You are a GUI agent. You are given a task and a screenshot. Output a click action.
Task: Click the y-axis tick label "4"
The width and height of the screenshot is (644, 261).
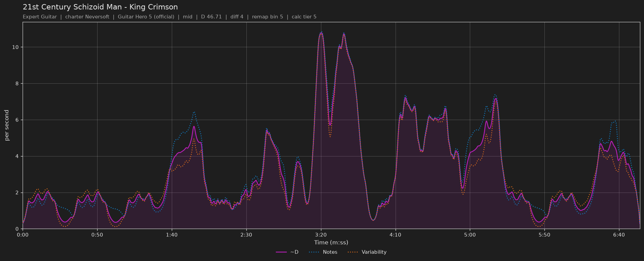click(x=17, y=156)
